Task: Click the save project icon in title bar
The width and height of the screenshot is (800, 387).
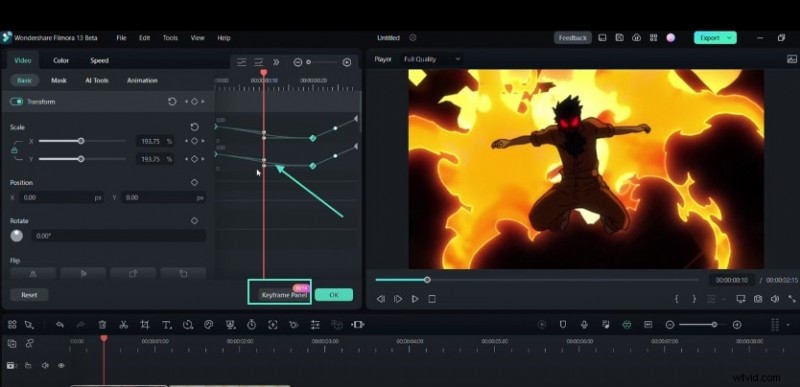Action: click(x=619, y=38)
